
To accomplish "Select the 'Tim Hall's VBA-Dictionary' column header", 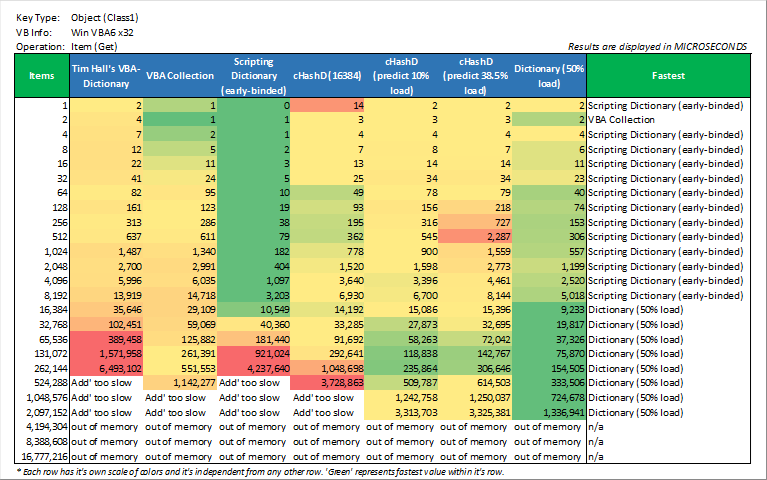I will (x=105, y=76).
